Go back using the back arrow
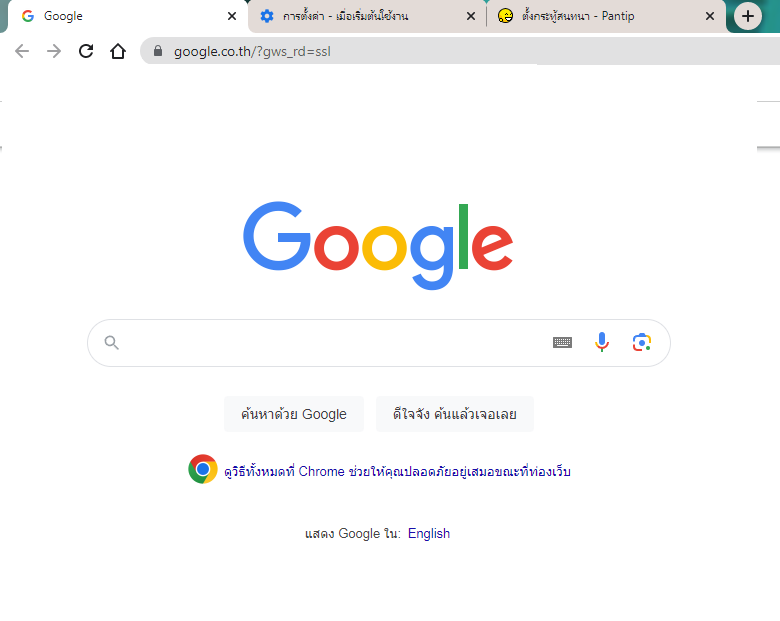This screenshot has width=780, height=621. (x=22, y=51)
